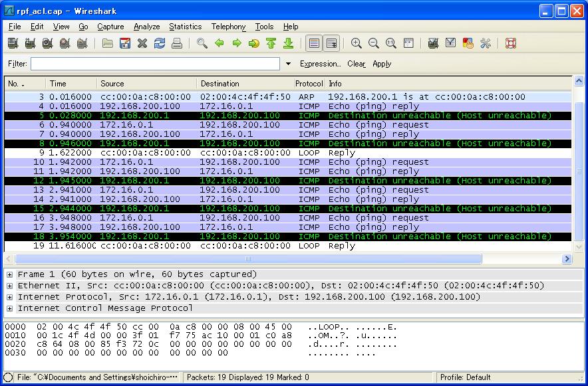Viewport: 588px width, 386px height.
Task: Click the packet list scroll right arrow
Action: [567, 258]
